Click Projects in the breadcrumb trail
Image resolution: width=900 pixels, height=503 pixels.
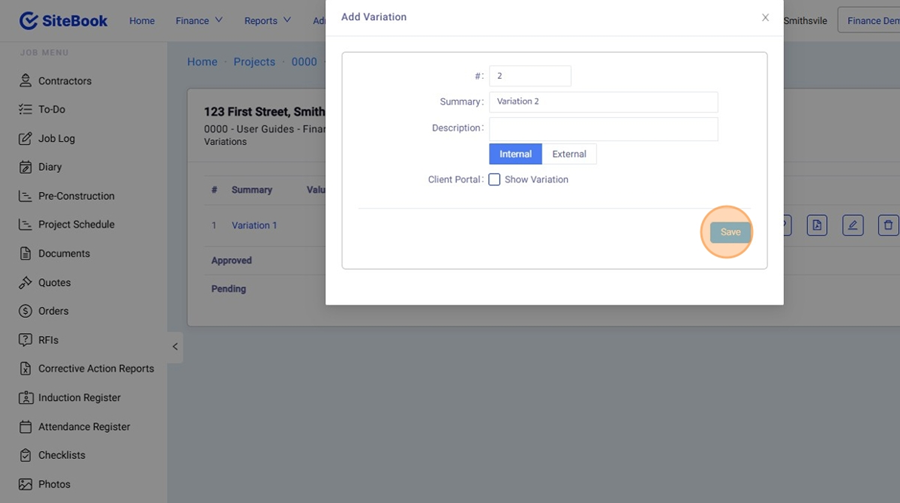pyautogui.click(x=254, y=62)
